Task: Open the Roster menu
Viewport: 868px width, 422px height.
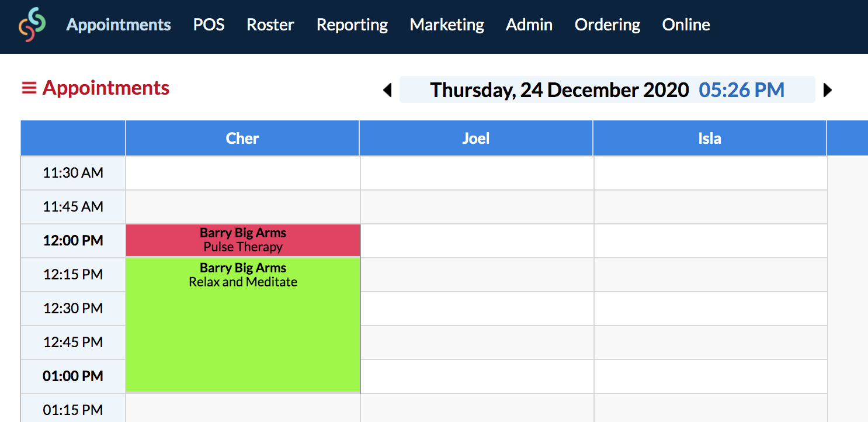Action: (270, 25)
